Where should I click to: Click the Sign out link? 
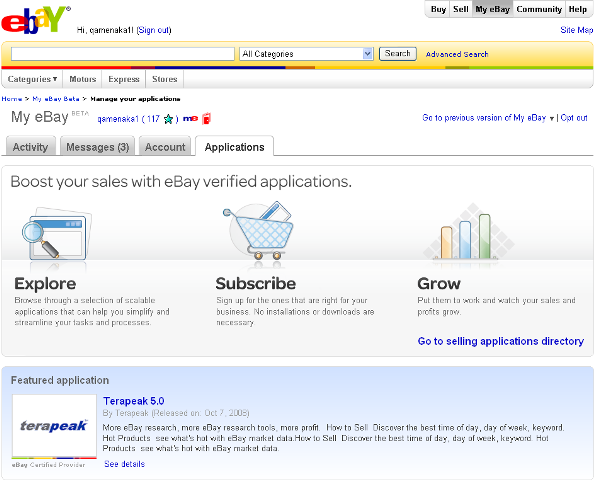pyautogui.click(x=154, y=30)
